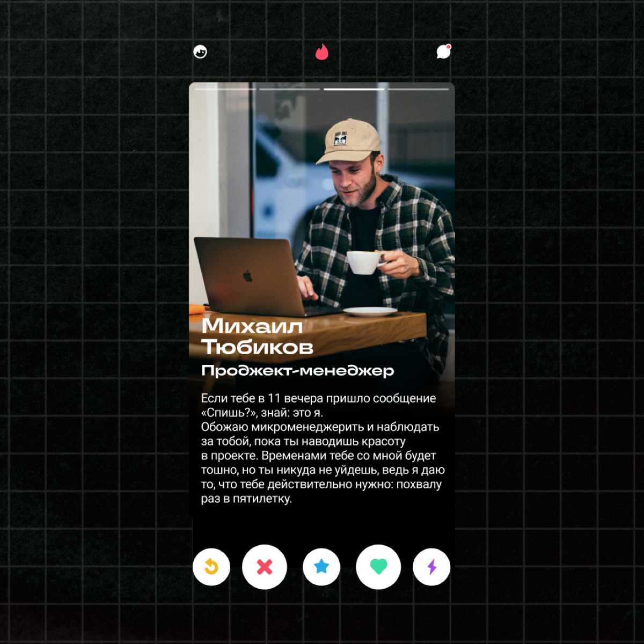Tap the pink Tinder flame icon

(x=321, y=52)
